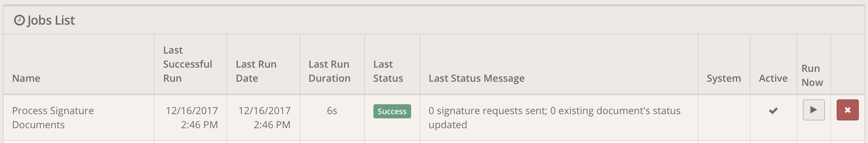This screenshot has height=143, width=868.
Task: Click the clock icon beside Jobs List
Action: point(19,20)
